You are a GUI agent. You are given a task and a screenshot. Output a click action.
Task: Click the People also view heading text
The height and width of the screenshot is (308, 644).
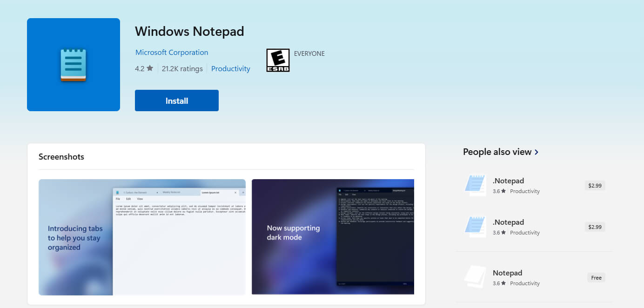[x=497, y=152]
